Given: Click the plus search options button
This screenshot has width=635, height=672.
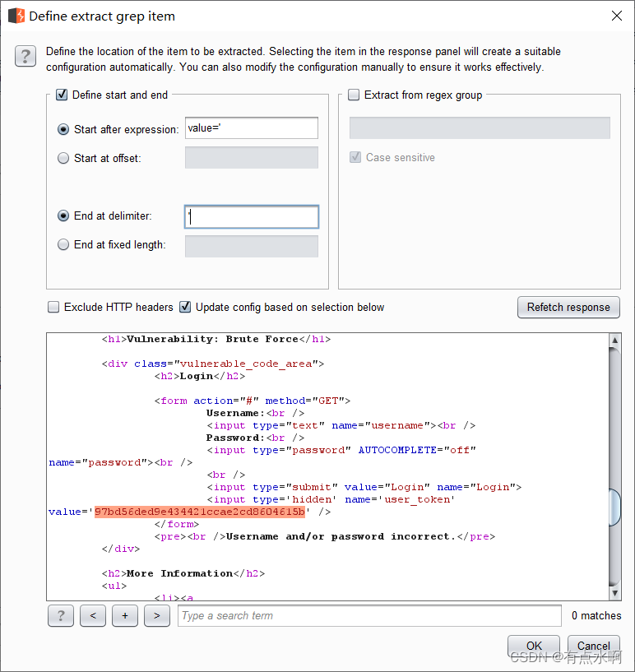Looking at the screenshot, I should click(x=125, y=616).
